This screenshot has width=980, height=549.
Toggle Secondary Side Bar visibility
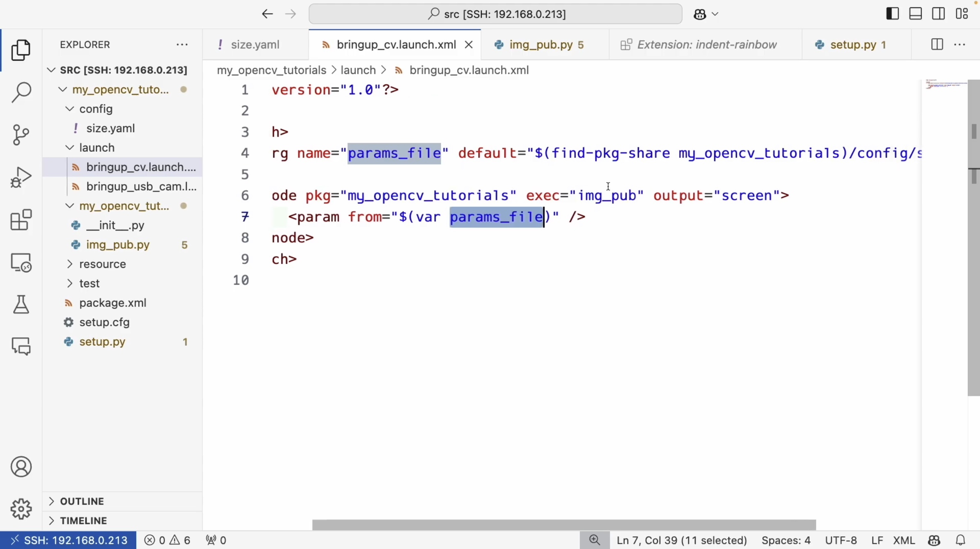click(x=939, y=14)
